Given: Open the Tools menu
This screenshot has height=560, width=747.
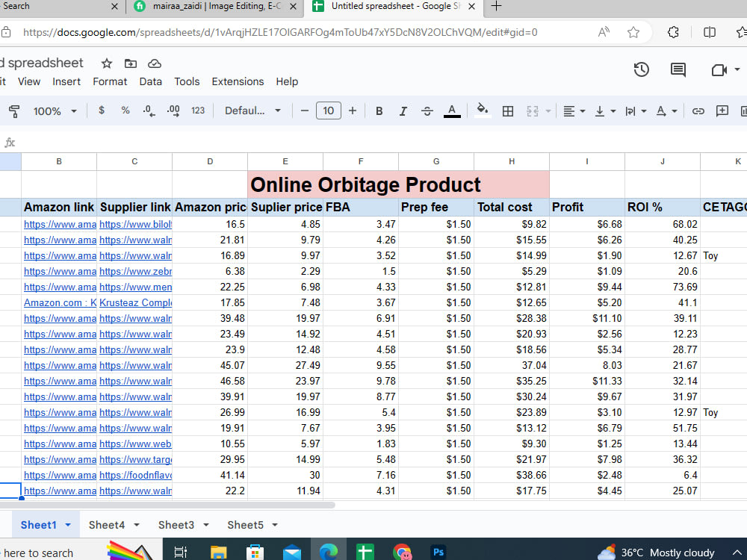Looking at the screenshot, I should point(187,81).
